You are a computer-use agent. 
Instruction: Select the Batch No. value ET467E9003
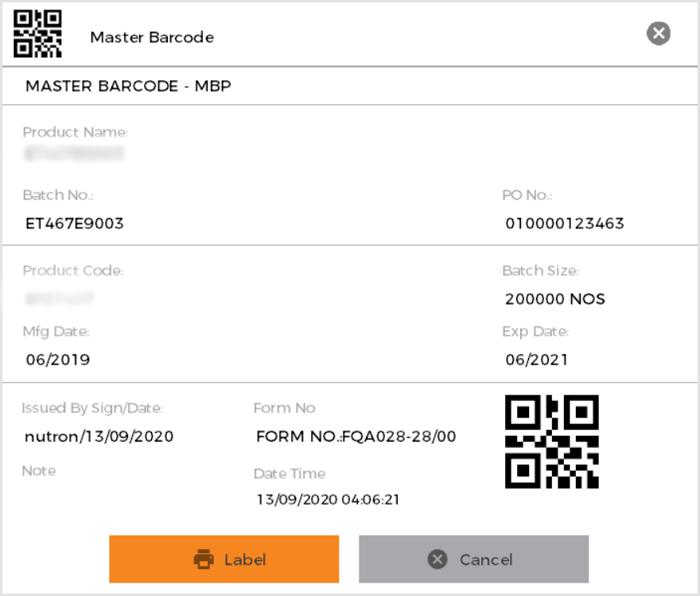(x=74, y=224)
